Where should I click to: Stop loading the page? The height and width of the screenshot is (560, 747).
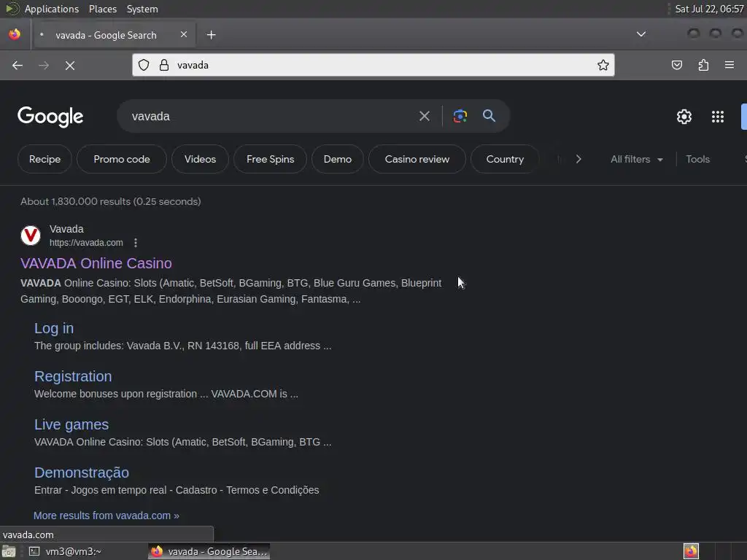pos(70,65)
